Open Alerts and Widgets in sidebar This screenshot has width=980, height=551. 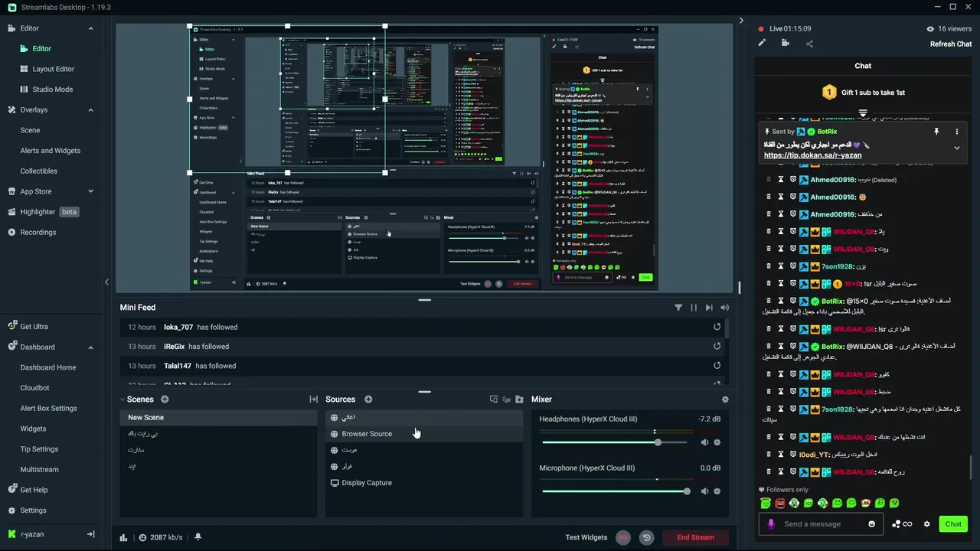tap(51, 151)
